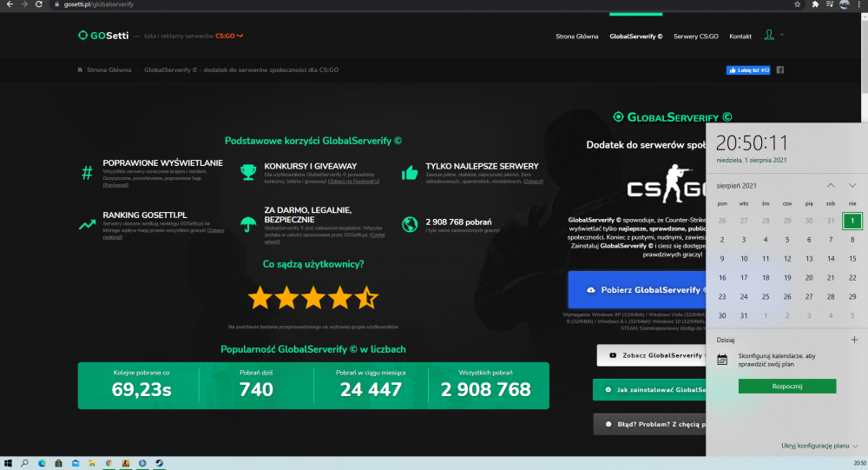Click the green Rozpocznij button
This screenshot has width=868, height=470.
point(787,387)
